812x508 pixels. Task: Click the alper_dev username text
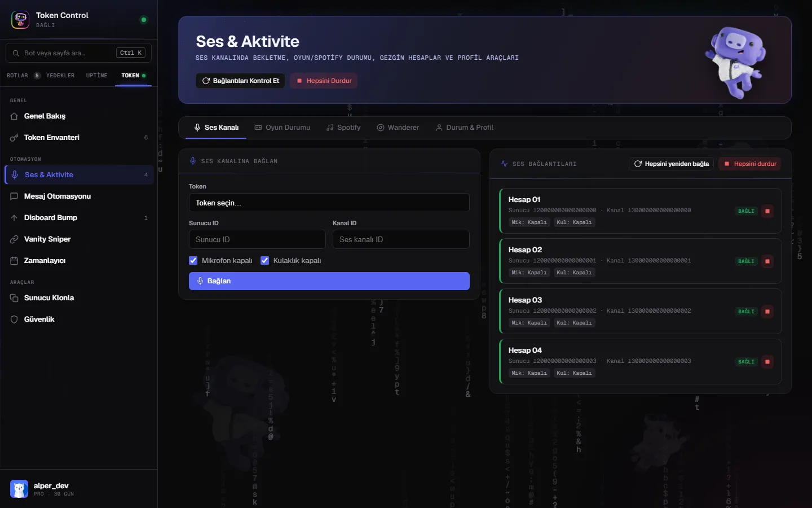click(51, 486)
